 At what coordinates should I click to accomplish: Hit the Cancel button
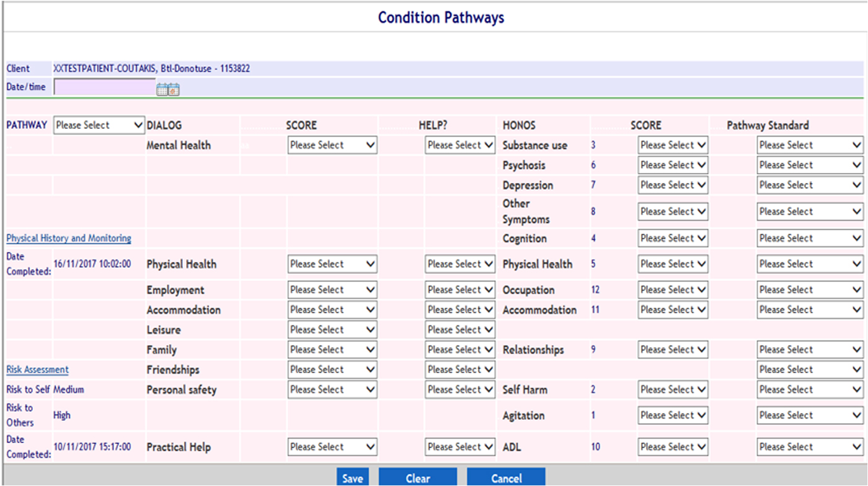pos(506,478)
